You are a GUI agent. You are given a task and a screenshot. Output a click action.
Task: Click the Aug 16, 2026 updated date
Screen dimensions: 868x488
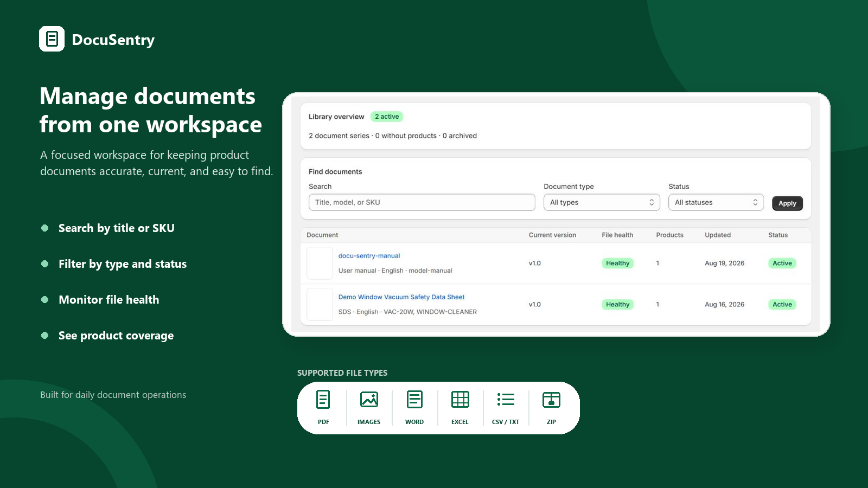pyautogui.click(x=725, y=305)
